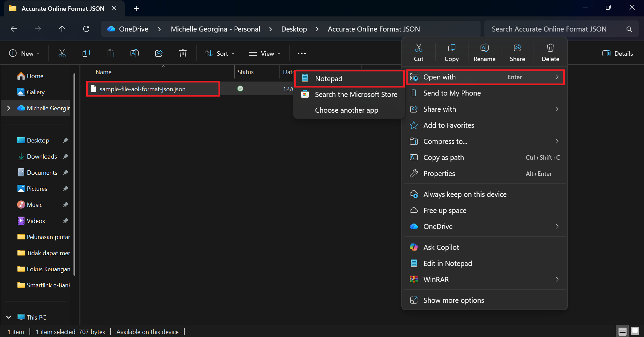Collapse the This PC tree node
This screenshot has height=337, width=644.
tap(9, 317)
